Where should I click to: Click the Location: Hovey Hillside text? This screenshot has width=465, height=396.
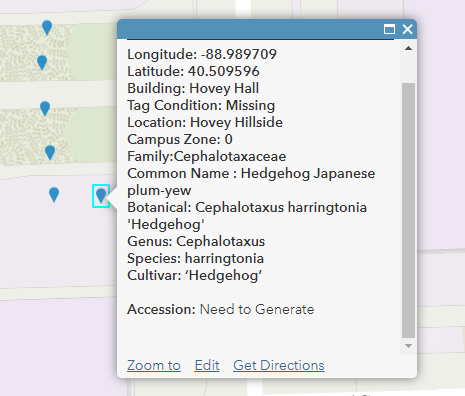(x=205, y=122)
